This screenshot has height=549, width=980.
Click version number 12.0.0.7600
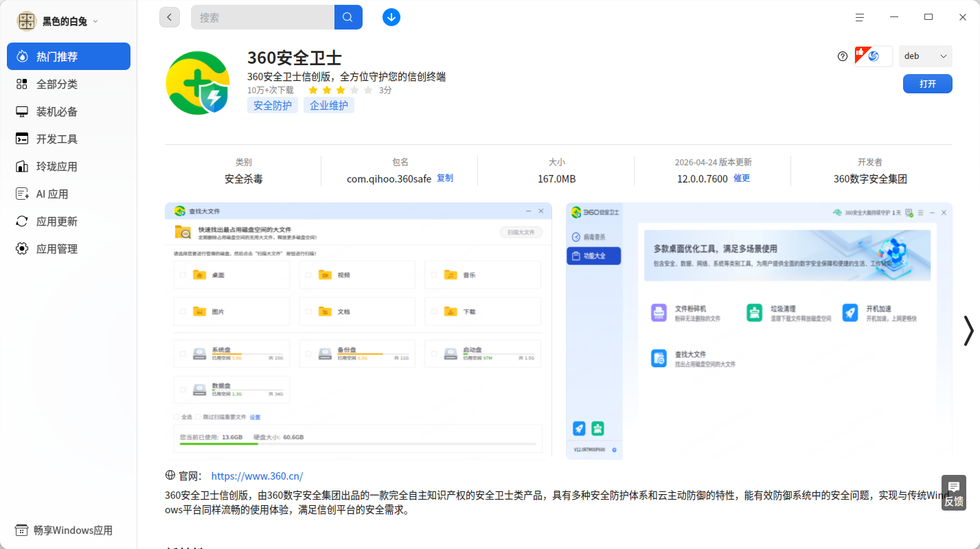click(703, 179)
